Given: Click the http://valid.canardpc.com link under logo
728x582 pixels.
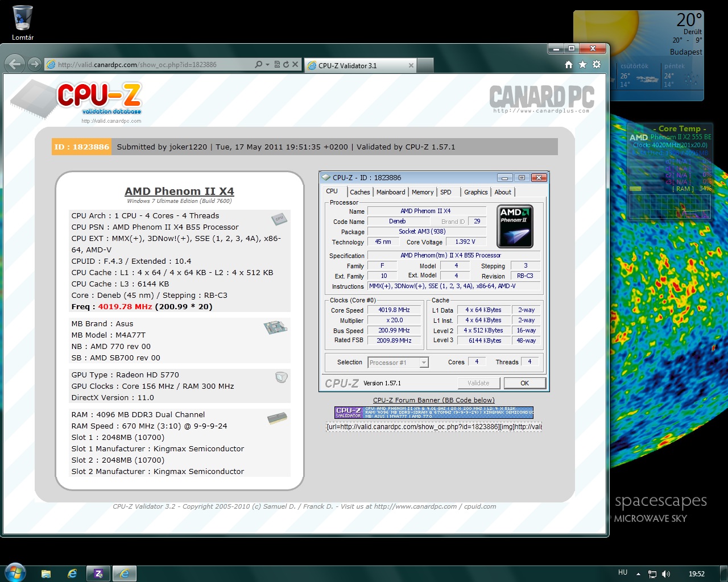Looking at the screenshot, I should pos(111,121).
